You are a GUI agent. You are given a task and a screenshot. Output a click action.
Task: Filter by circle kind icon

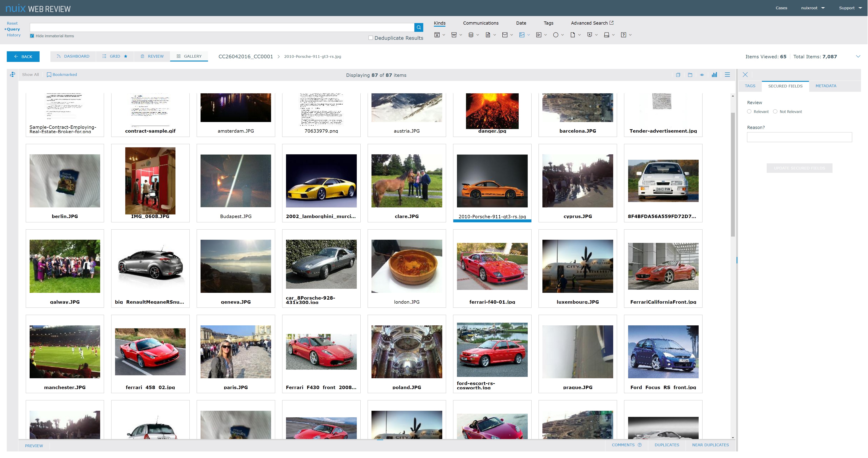click(x=556, y=35)
